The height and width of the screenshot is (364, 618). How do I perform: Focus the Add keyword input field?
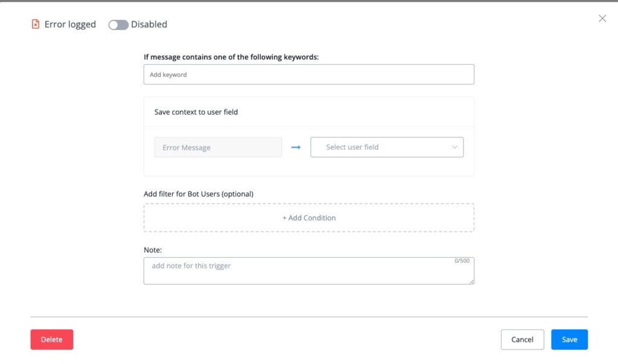point(308,75)
